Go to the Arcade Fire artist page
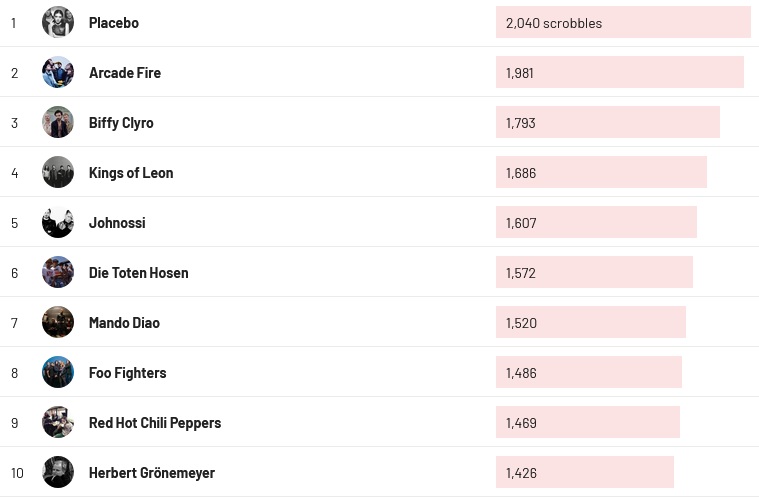The height and width of the screenshot is (498, 759). tap(125, 72)
